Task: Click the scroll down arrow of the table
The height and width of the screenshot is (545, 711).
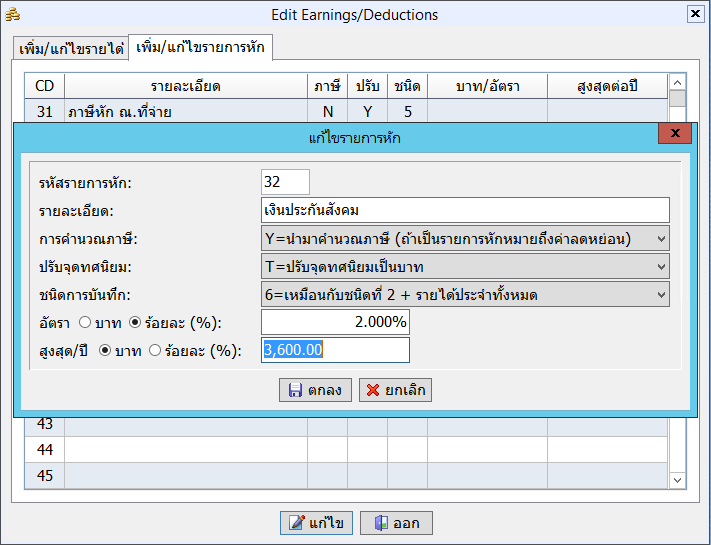Action: click(x=677, y=481)
